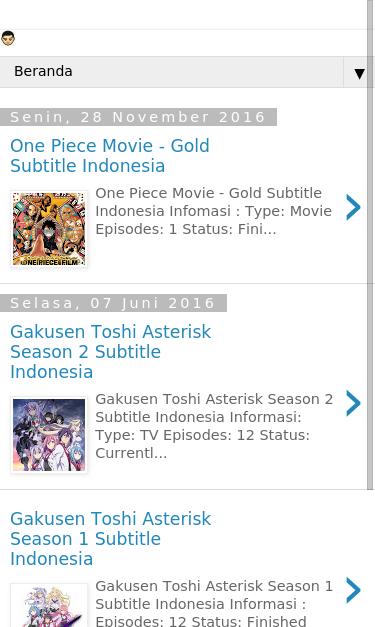Click the Selasa, 07 Juni 2016 date header
The image size is (375, 627).
113,303
